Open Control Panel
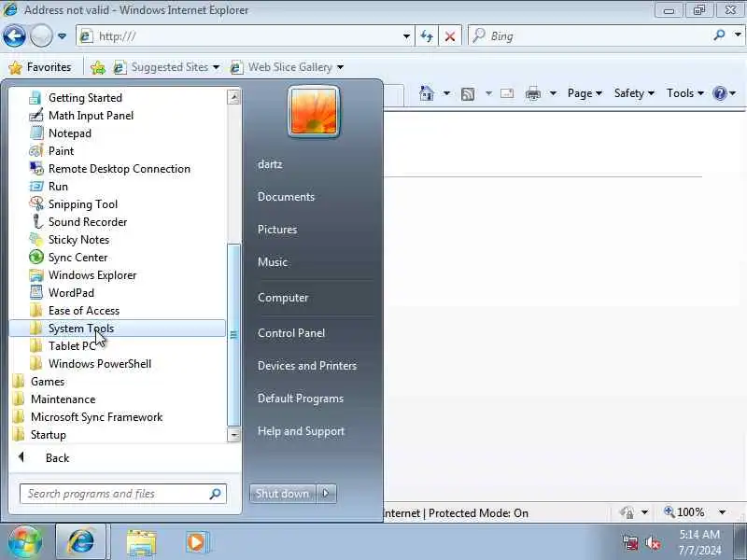Viewport: 747px width, 560px height. tap(291, 333)
